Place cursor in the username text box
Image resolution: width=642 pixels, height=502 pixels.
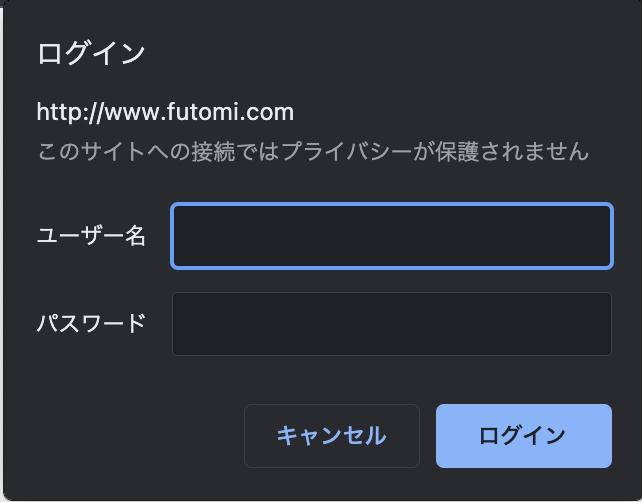392,236
